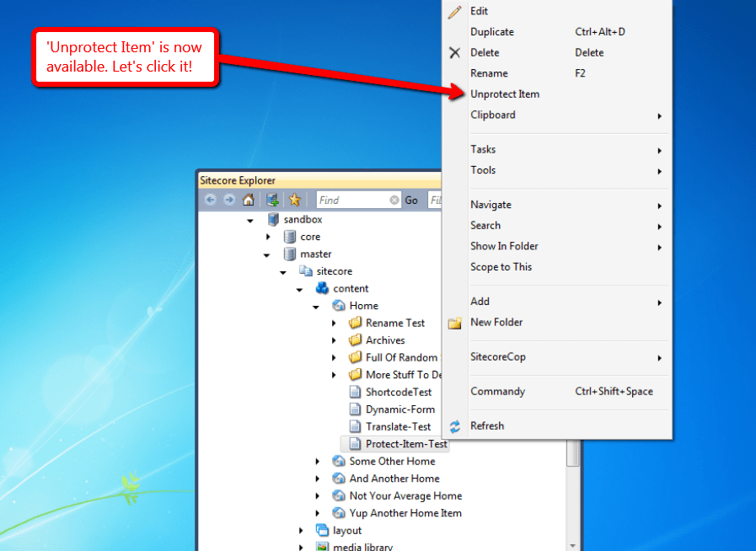756x551 pixels.
Task: Click the X icon beside Delete
Action: (x=454, y=52)
